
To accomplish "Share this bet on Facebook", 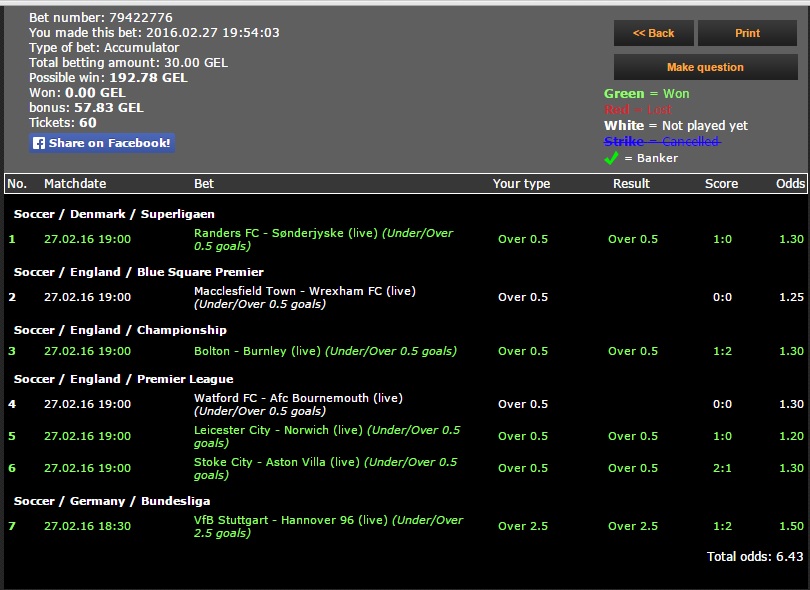I will [x=102, y=143].
